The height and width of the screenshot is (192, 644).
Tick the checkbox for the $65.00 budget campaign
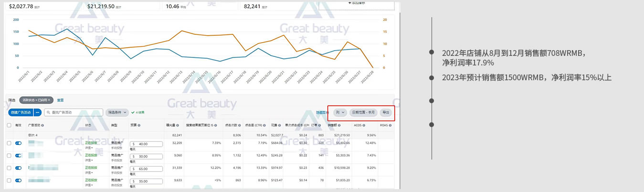coord(9,168)
